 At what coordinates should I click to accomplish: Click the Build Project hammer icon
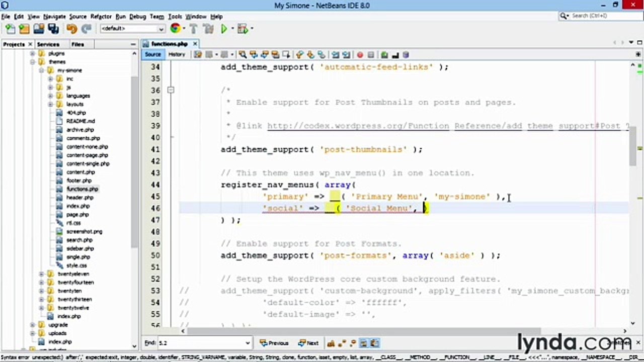pyautogui.click(x=194, y=29)
